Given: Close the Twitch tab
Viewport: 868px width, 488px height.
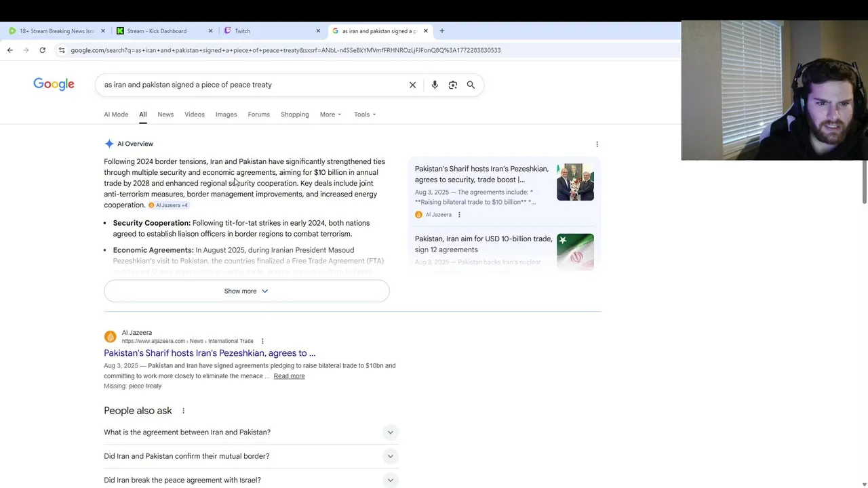Looking at the screenshot, I should tap(318, 30).
